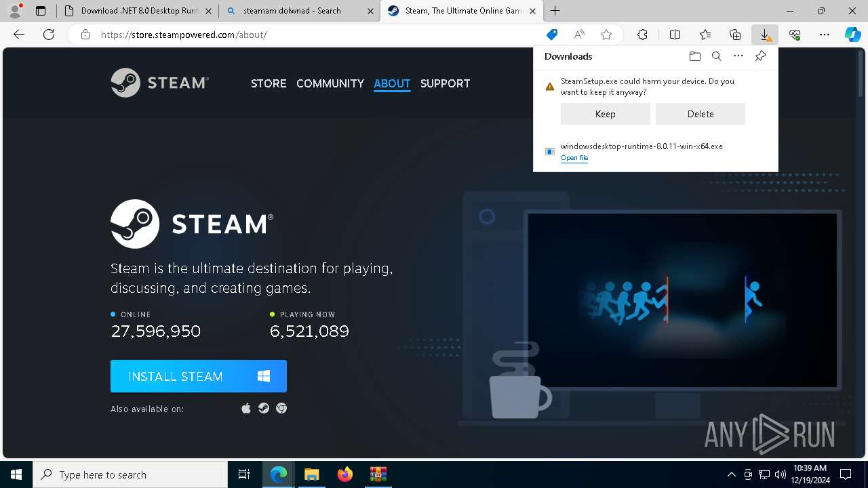View site information lock icon
This screenshot has height=488, width=868.
85,35
